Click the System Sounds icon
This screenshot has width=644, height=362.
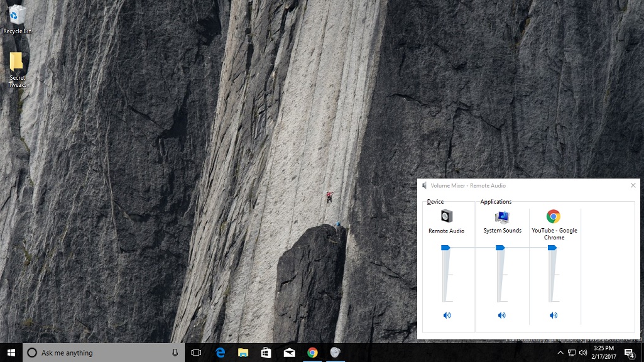coord(502,217)
